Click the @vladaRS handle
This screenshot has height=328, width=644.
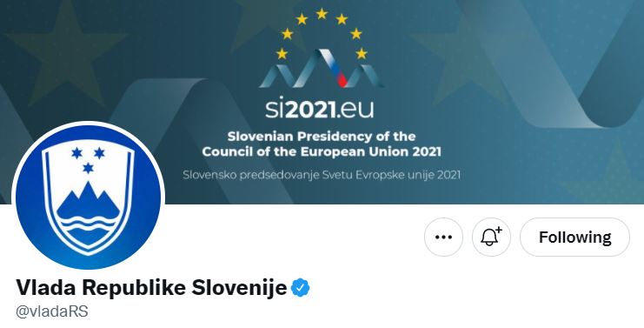(x=52, y=311)
